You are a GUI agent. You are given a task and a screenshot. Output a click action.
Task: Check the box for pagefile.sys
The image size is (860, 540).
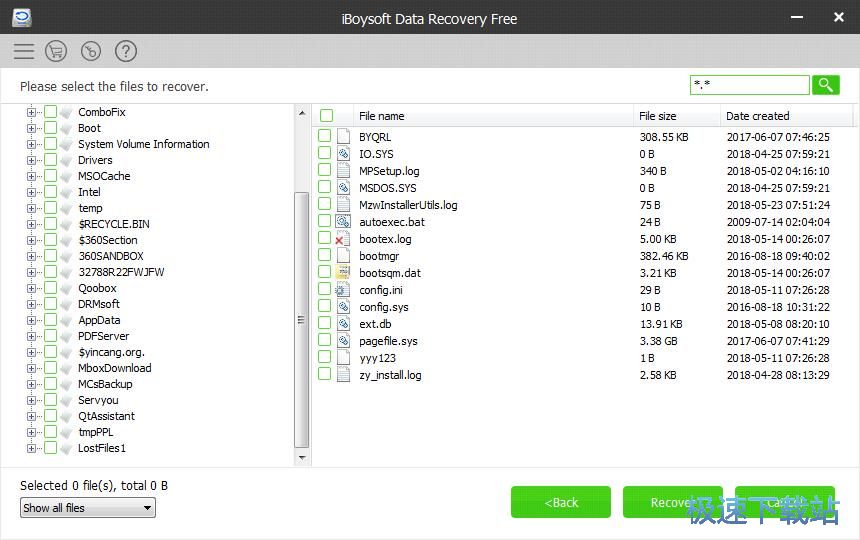point(325,340)
